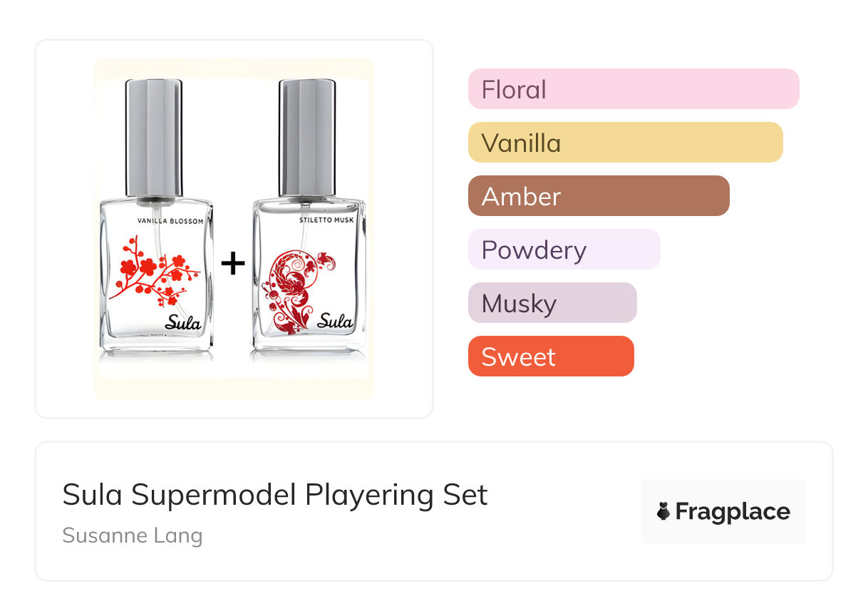Pick the Powdery accord bar
Image resolution: width=868 pixels, height=616 pixels.
[564, 250]
